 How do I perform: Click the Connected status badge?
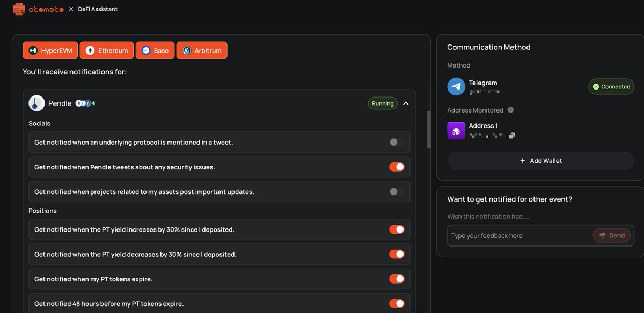[611, 87]
